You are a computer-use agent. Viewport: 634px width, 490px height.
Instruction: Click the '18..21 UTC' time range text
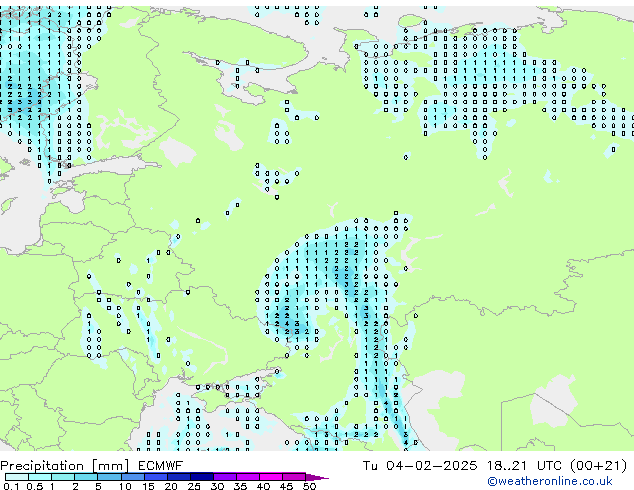coord(524,466)
